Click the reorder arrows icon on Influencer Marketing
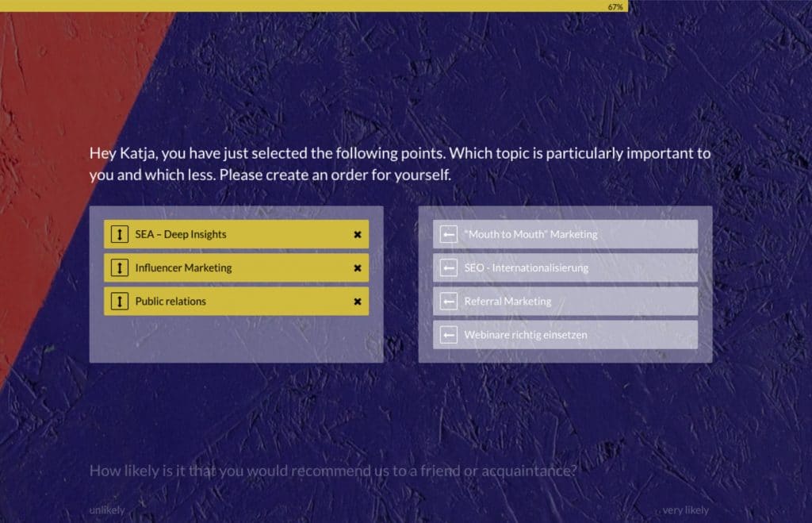This screenshot has width=812, height=523. (x=119, y=267)
